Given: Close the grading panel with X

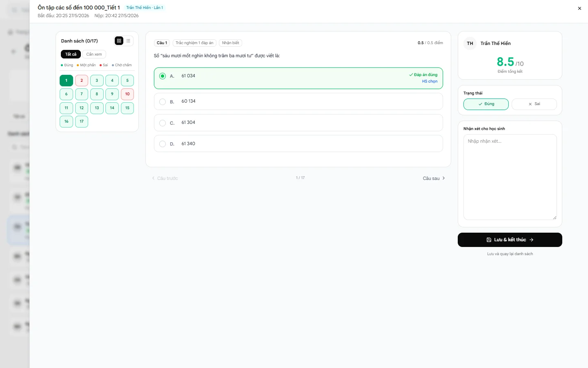Looking at the screenshot, I should coord(579,8).
